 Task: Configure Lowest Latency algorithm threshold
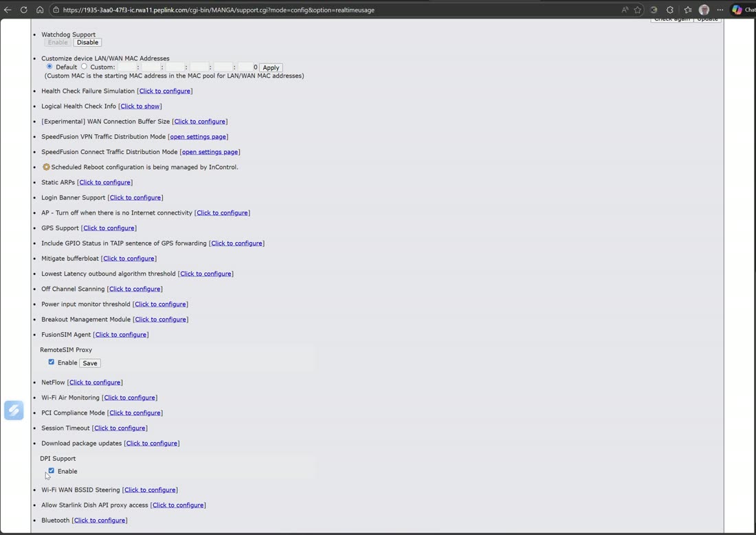tap(205, 274)
